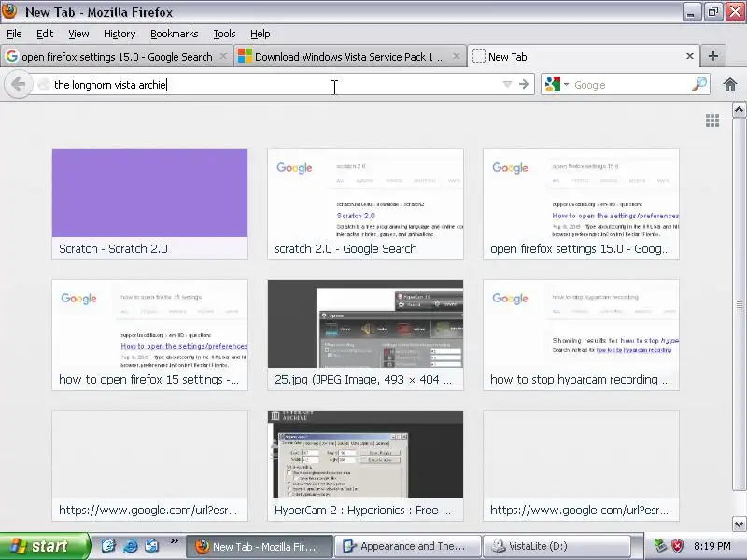Click the first quick launch icon
The height and width of the screenshot is (560, 747).
point(108,546)
